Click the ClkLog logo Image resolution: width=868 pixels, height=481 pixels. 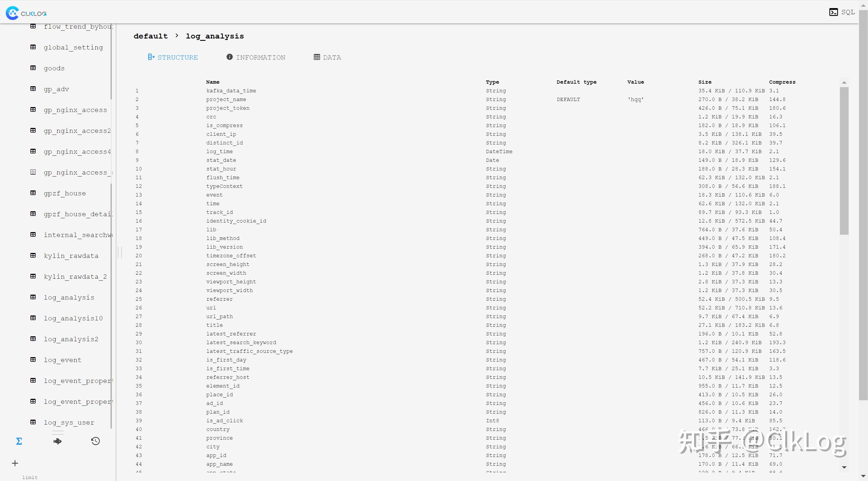point(26,13)
